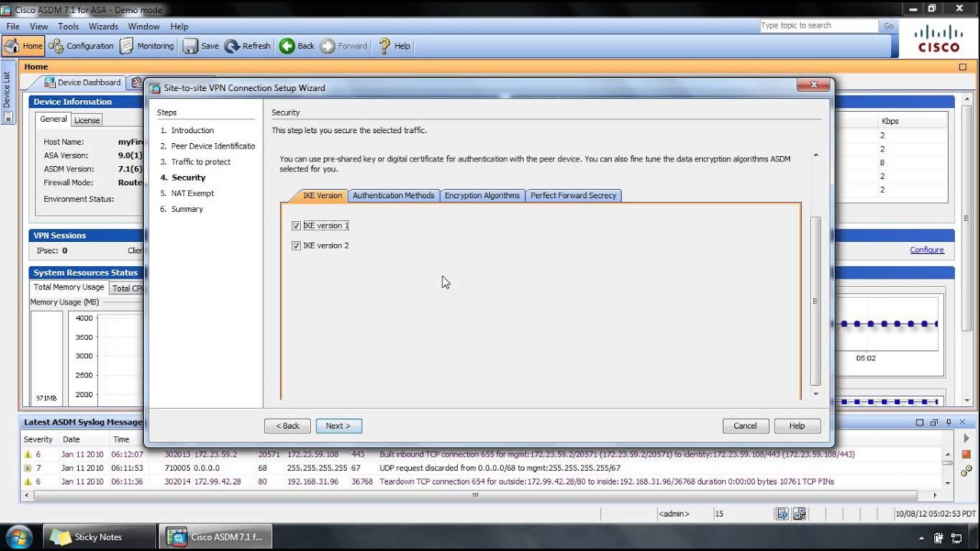Viewport: 980px width, 551px height.
Task: Click the Go search button
Action: point(889,26)
